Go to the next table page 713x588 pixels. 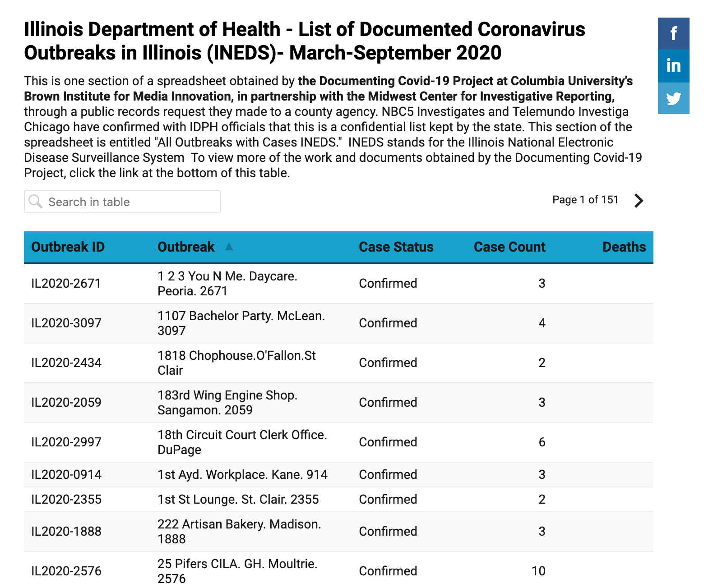[639, 201]
